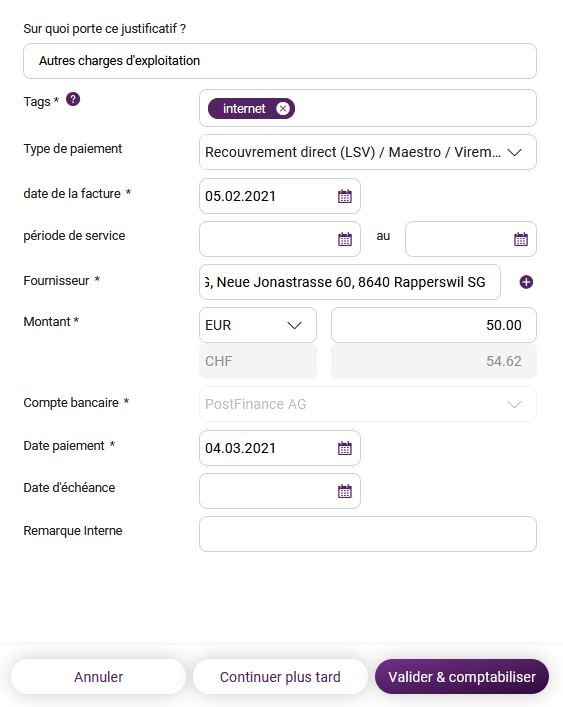Click the empty Date d'échéance field
The image size is (563, 707).
coord(280,491)
